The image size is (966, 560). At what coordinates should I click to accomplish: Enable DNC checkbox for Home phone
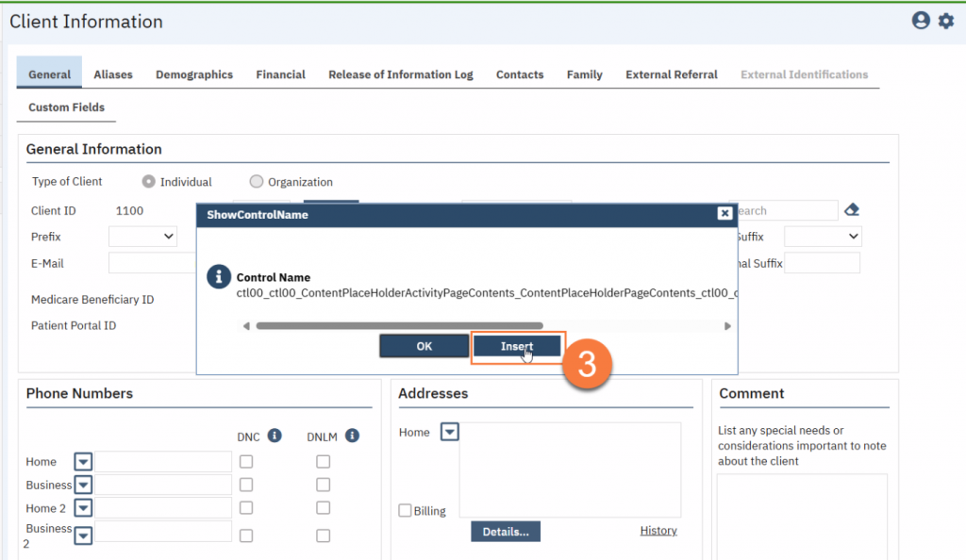tap(246, 462)
